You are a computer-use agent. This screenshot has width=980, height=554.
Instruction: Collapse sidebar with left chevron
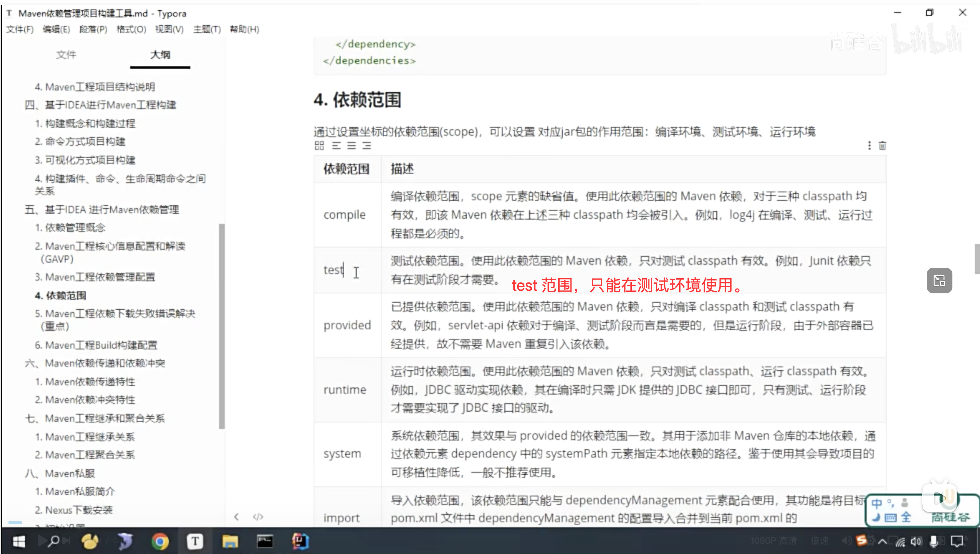237,517
